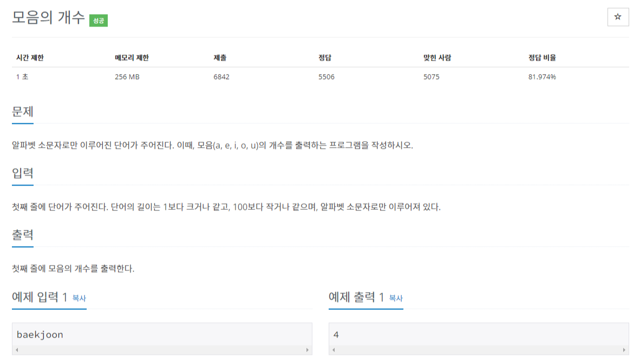Select the sample input text baekjoon
Screen dimensions: 640x364
click(x=41, y=334)
